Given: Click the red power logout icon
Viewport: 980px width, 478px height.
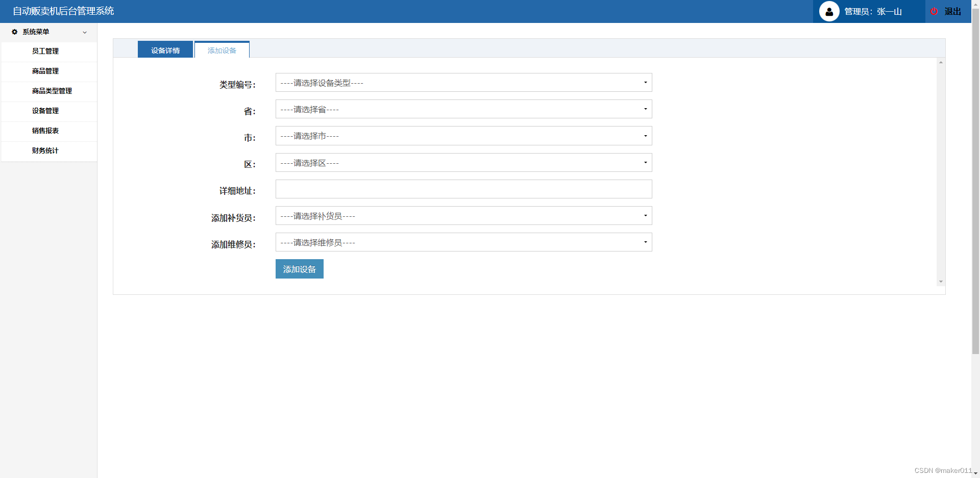Looking at the screenshot, I should 934,11.
